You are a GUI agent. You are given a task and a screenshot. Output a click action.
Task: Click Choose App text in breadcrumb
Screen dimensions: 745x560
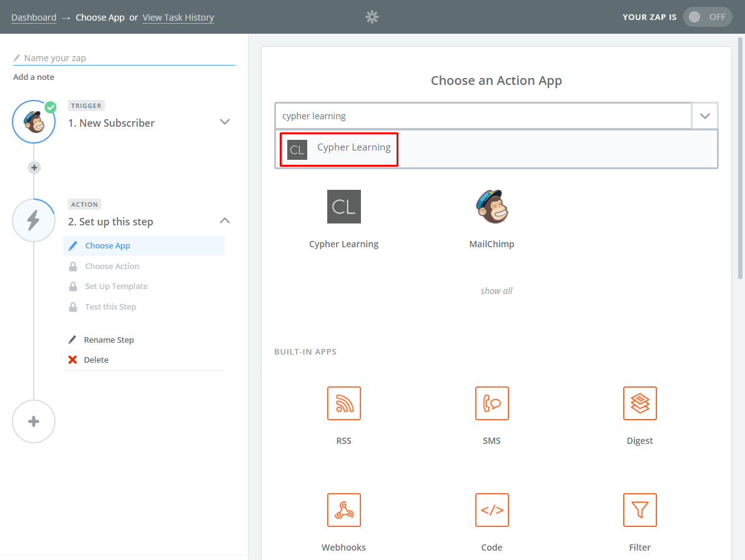101,17
